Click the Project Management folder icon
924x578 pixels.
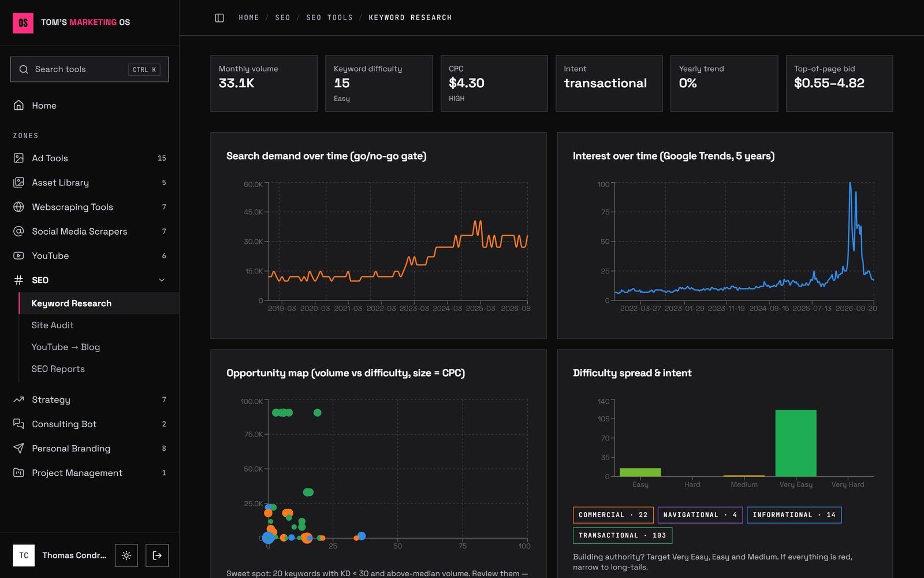coord(18,473)
